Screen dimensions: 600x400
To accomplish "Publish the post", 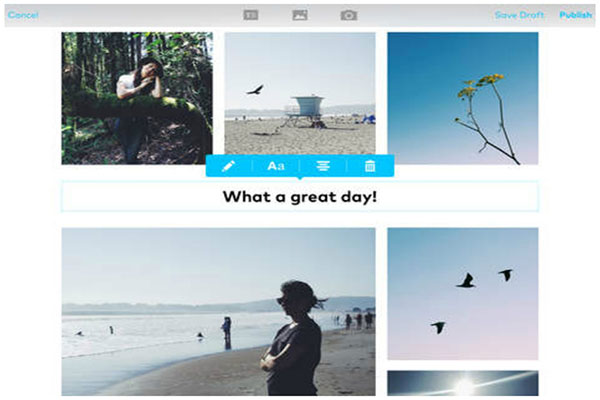I will tap(576, 15).
